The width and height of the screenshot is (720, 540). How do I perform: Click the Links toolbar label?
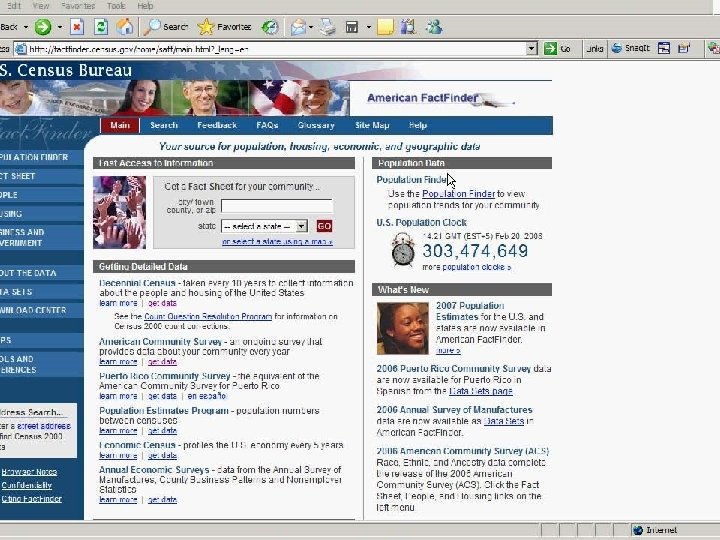pyautogui.click(x=595, y=48)
